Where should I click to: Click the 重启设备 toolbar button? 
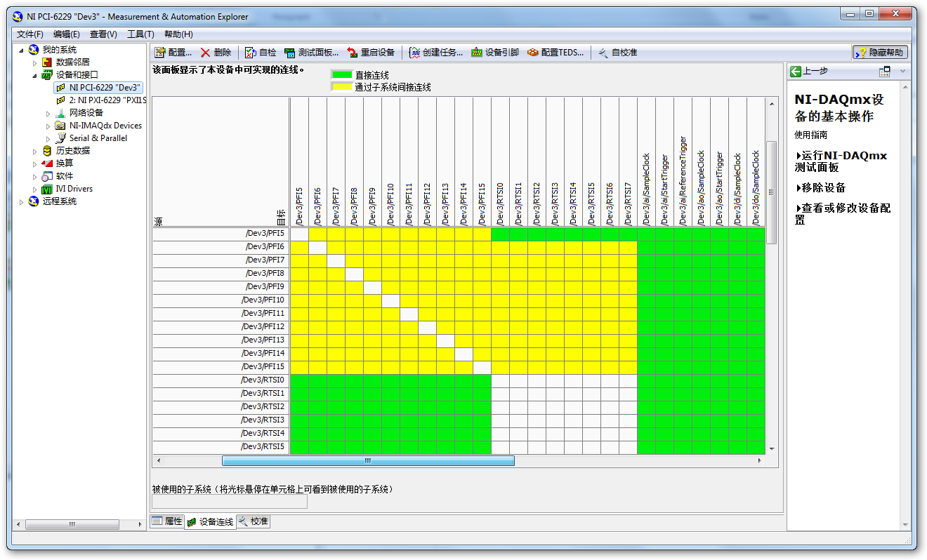(371, 53)
